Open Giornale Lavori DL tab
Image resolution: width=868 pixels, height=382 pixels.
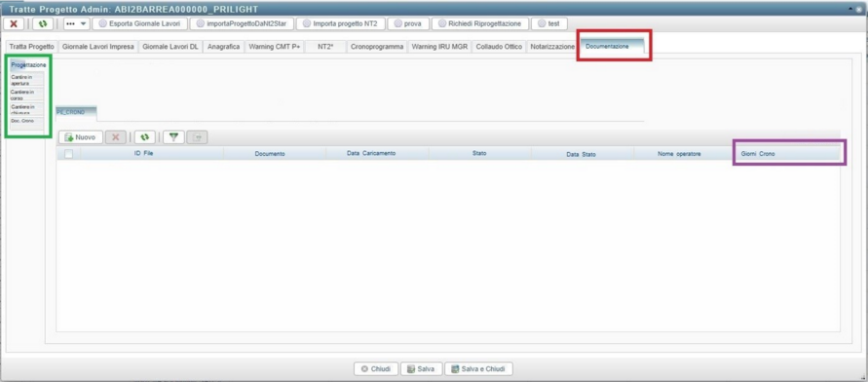coord(170,47)
